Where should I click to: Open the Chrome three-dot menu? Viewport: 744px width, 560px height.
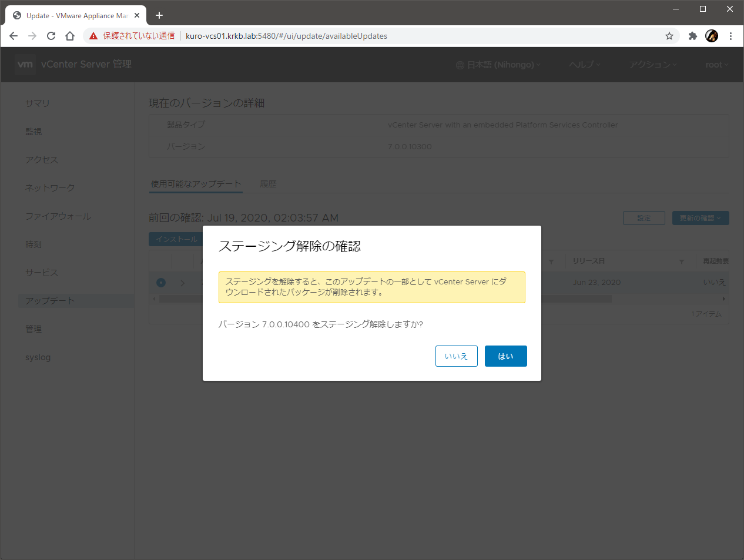coord(730,36)
